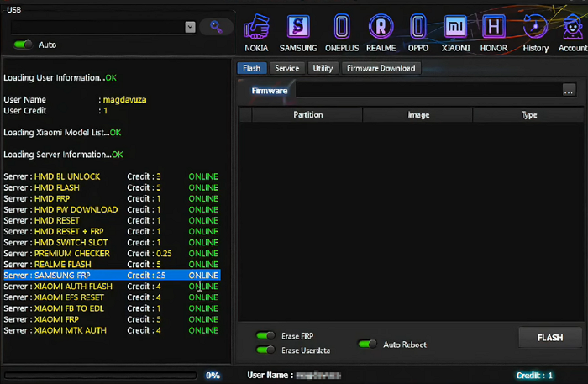Image resolution: width=588 pixels, height=384 pixels.
Task: Browse firmware with the ellipsis button
Action: coord(569,91)
